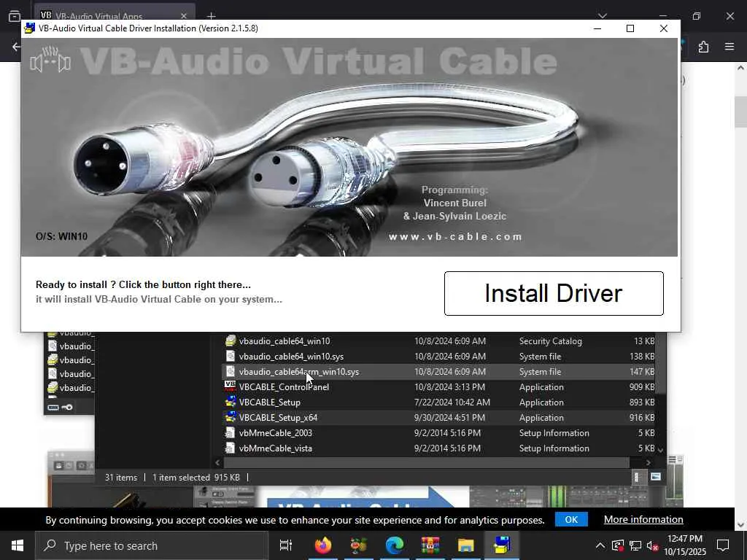
Task: Open Microsoft Edge from the taskbar
Action: tap(395, 545)
